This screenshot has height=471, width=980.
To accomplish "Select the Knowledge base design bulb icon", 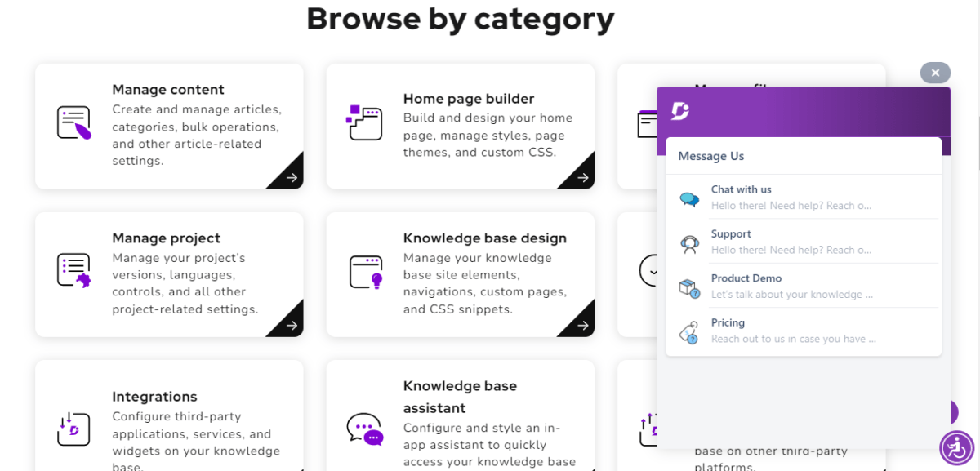I will (365, 272).
